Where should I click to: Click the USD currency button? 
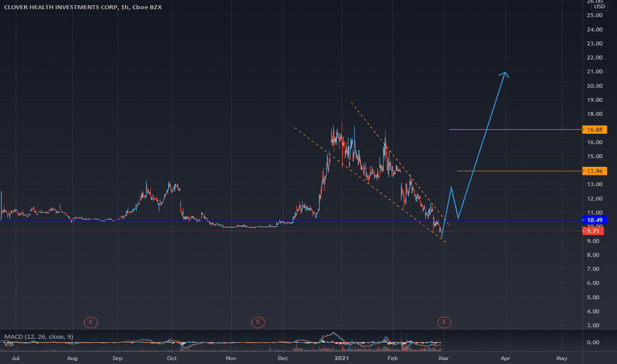[x=599, y=7]
